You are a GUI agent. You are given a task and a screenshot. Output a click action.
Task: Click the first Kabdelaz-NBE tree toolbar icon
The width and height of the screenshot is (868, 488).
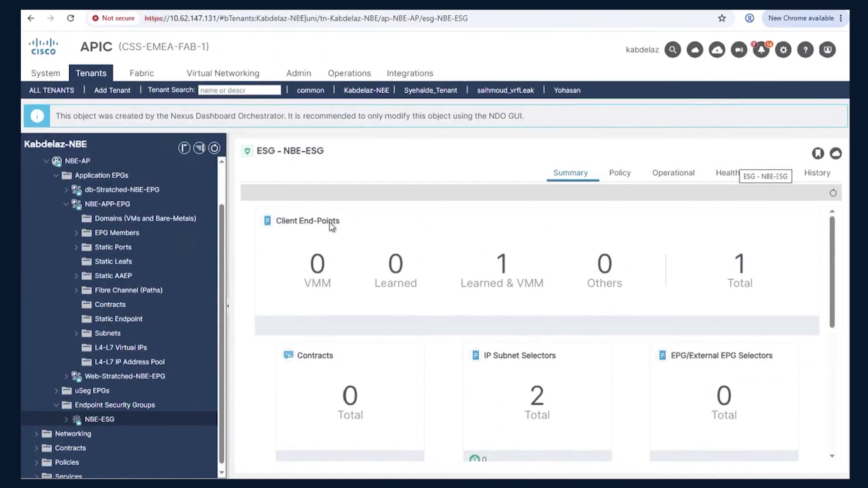[x=184, y=148]
